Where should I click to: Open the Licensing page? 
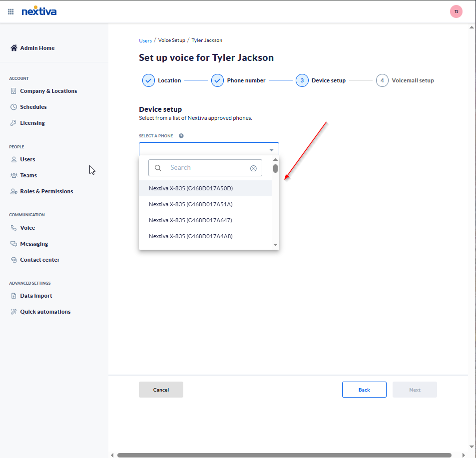click(32, 123)
